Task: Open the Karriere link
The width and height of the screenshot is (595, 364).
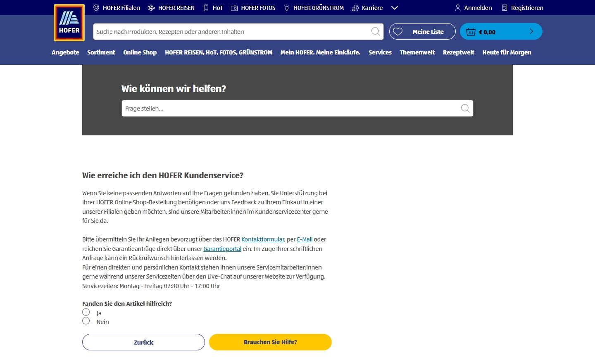Action: 372,8
